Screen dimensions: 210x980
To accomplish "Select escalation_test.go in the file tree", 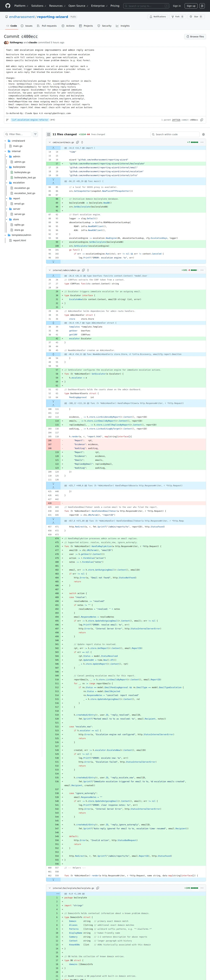I will pos(25,193).
